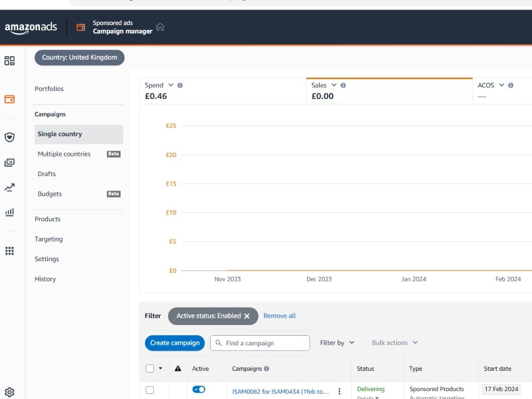Click the Create campaign button
This screenshot has height=399, width=532.
click(174, 343)
